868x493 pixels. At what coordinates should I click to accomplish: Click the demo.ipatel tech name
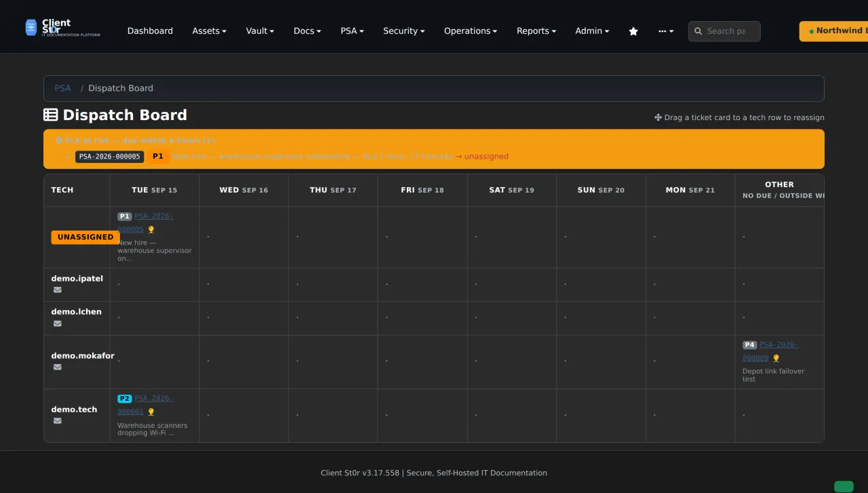click(x=77, y=279)
